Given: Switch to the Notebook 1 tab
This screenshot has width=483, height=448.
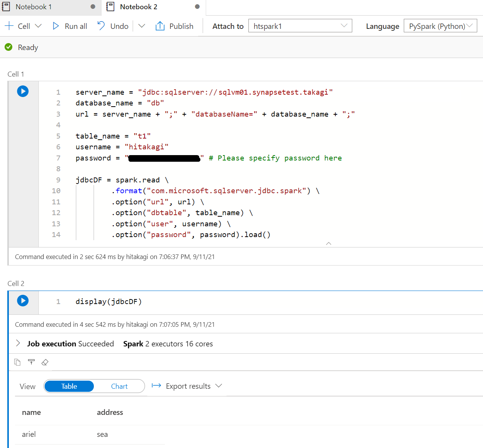Looking at the screenshot, I should click(x=33, y=7).
